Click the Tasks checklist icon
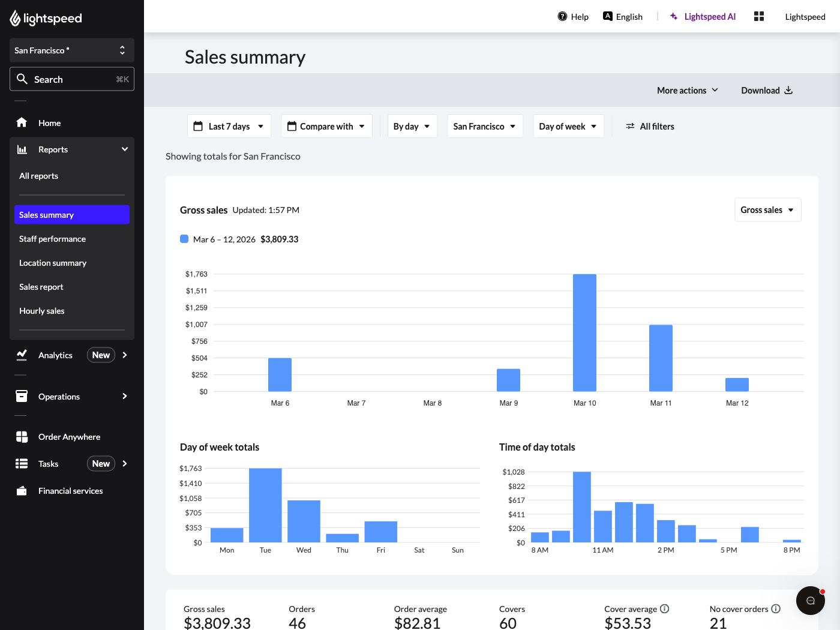The image size is (840, 630). pos(22,463)
